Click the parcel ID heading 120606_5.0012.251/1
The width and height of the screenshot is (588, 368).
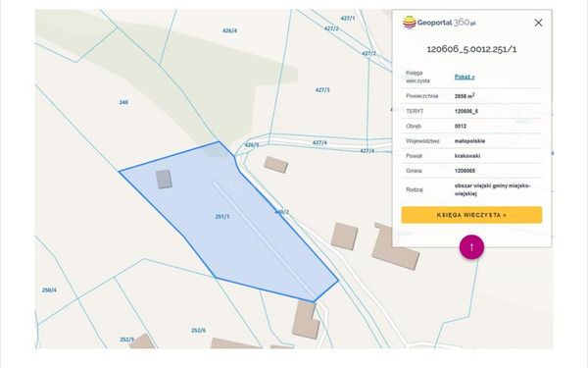[471, 49]
